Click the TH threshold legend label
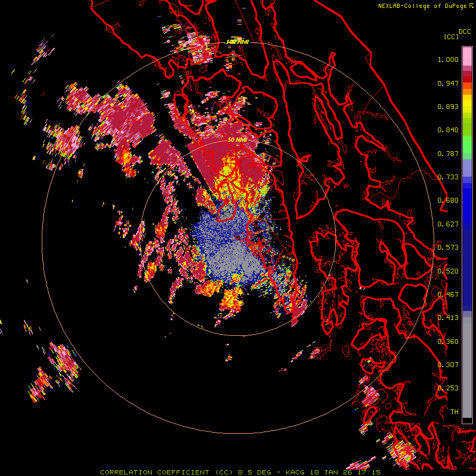This screenshot has width=476, height=476. pos(454,412)
